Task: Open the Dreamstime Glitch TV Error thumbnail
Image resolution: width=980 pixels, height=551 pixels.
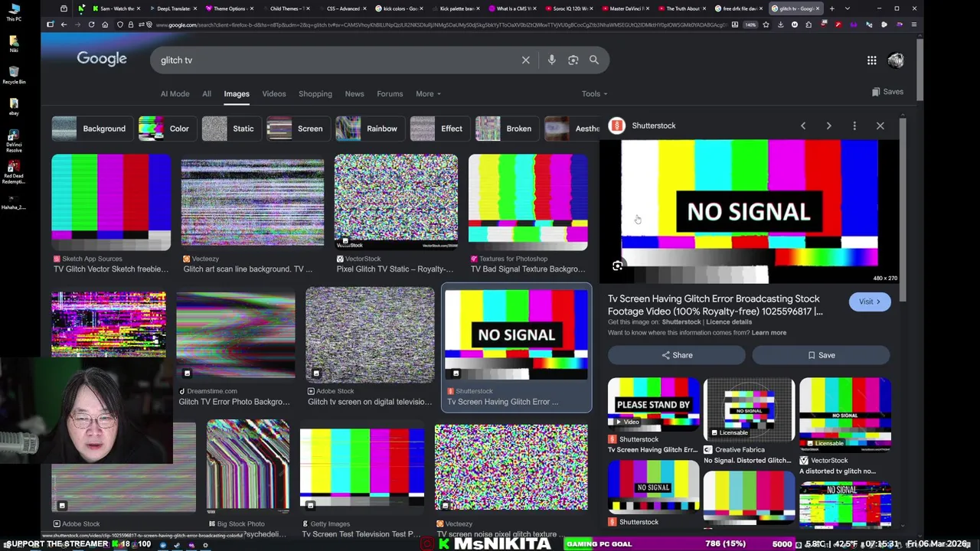Action: click(236, 334)
